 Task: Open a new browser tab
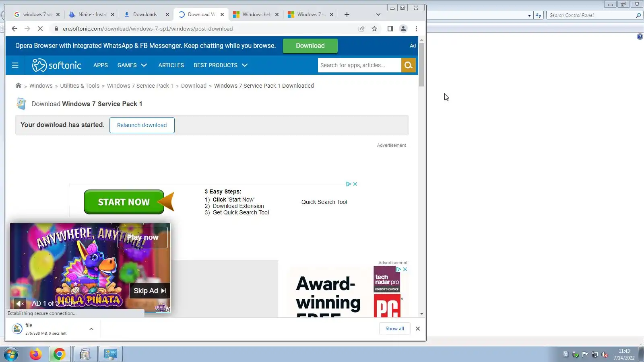coord(347,14)
